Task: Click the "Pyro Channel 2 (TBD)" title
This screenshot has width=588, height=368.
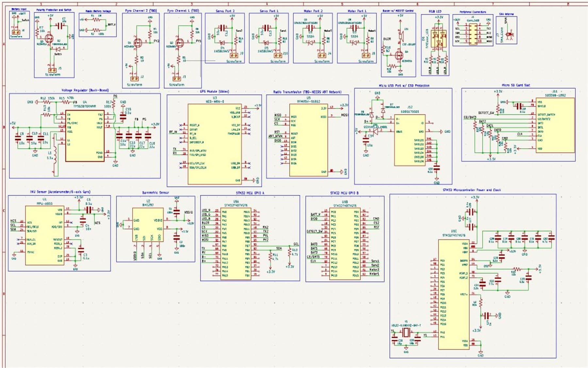Action: click(141, 11)
